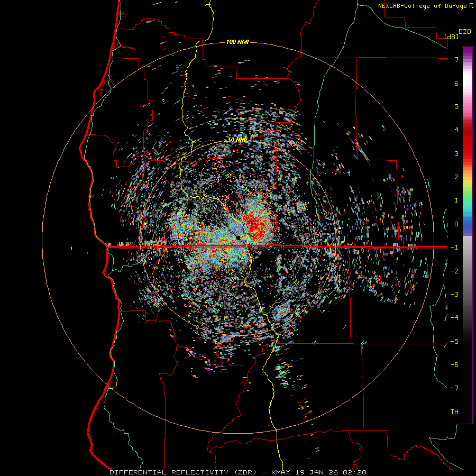Image resolution: width=476 pixels, height=476 pixels.
Task: Click the 0 dB scale value
Action: coord(456,224)
